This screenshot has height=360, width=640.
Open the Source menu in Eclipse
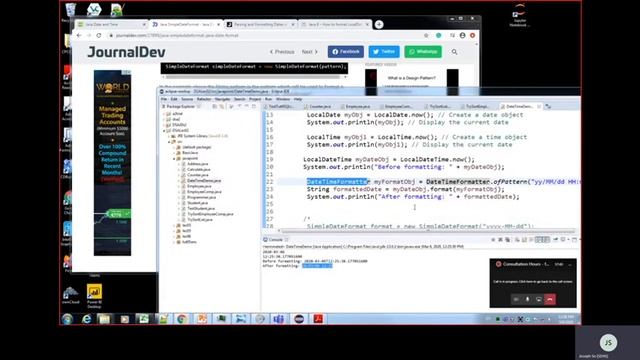click(187, 99)
